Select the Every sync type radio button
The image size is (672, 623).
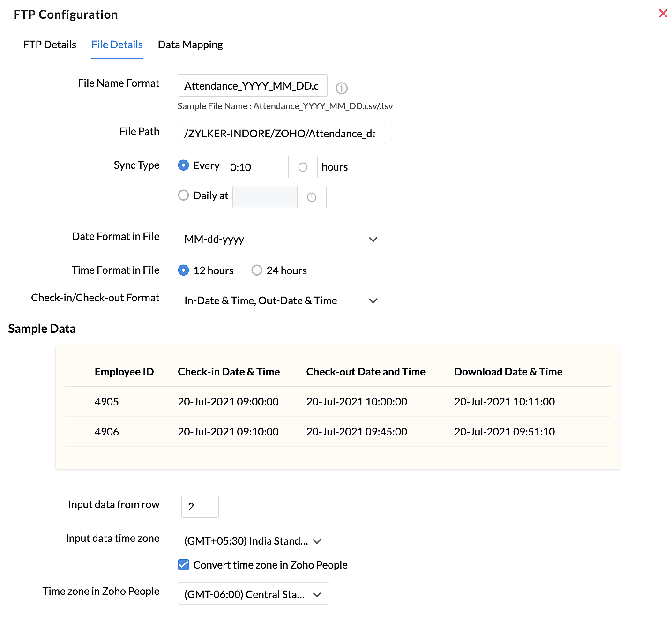pos(184,165)
